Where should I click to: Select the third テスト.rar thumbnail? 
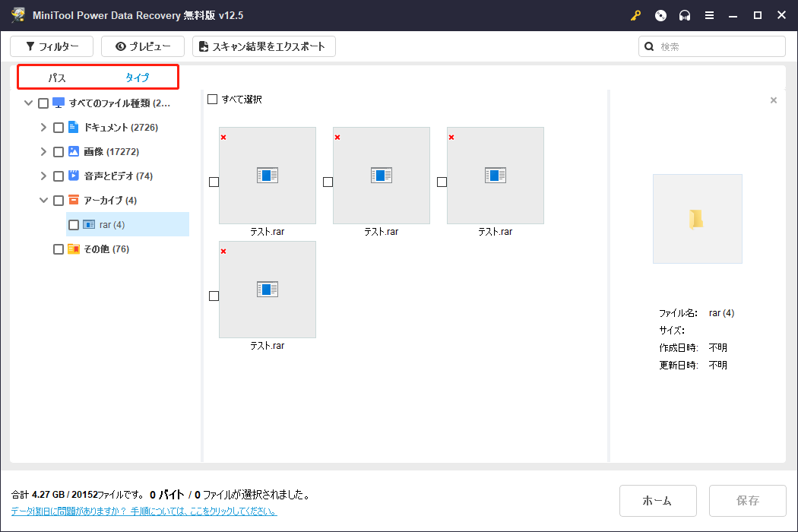[x=496, y=175]
